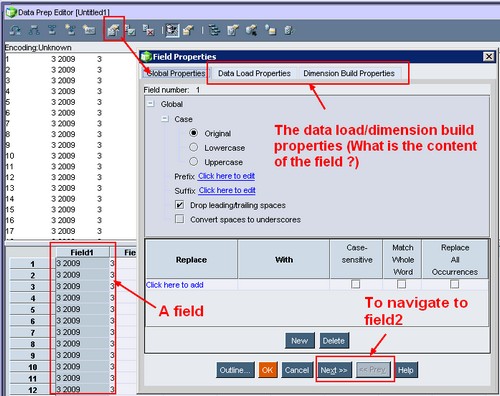
Task: Uncheck Drop leading/trailing spaces
Action: coord(179,205)
